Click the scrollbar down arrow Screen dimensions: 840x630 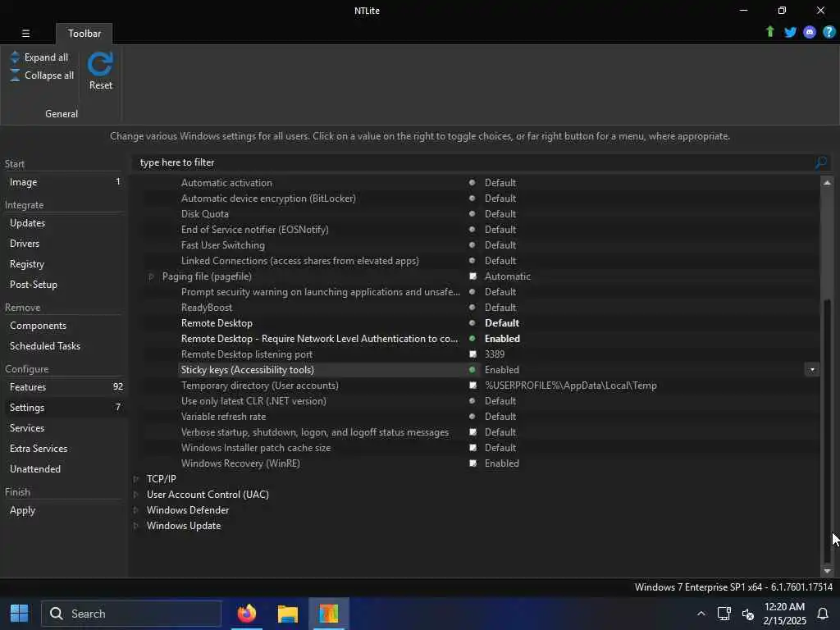coord(827,571)
